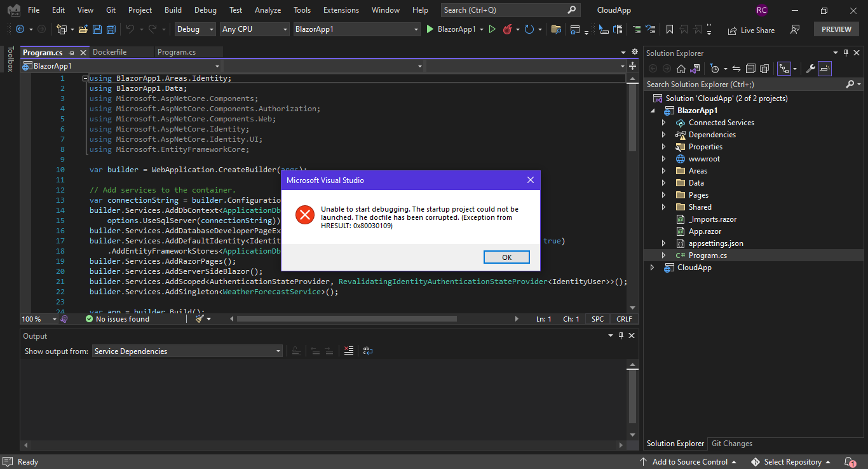This screenshot has height=469, width=868.
Task: Click the Pending Changes Filter clock icon
Action: (x=715, y=69)
